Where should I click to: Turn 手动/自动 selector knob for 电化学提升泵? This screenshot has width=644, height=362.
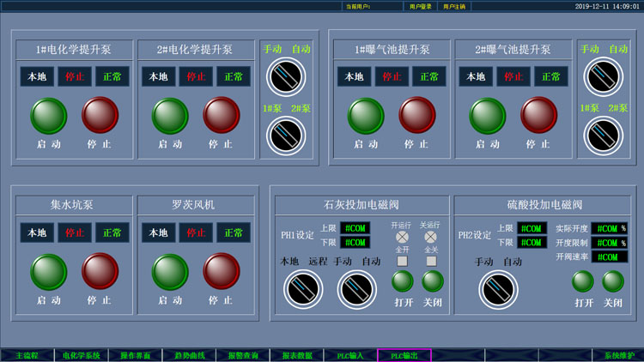click(x=286, y=77)
